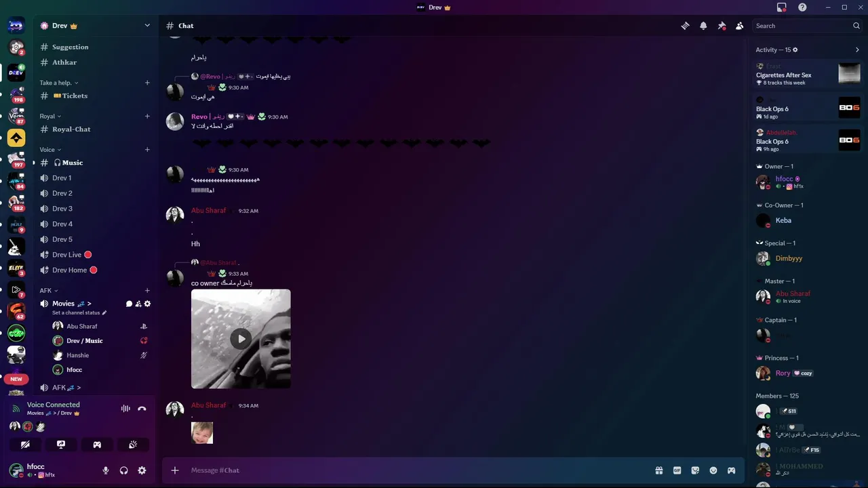Open Direct Messages home icon

coord(16,26)
